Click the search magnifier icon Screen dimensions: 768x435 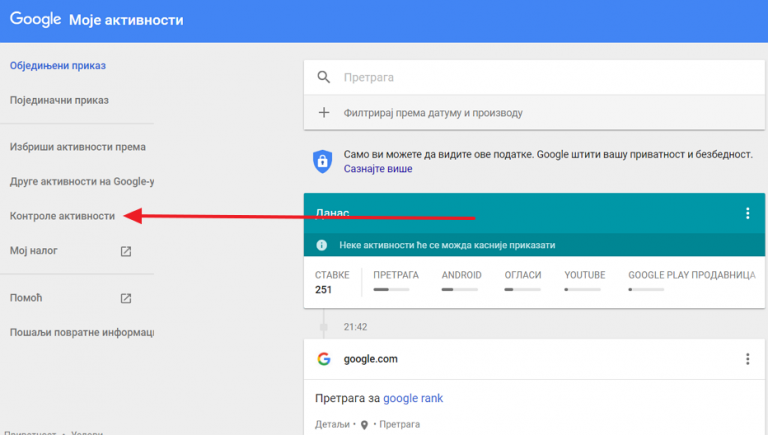point(324,77)
